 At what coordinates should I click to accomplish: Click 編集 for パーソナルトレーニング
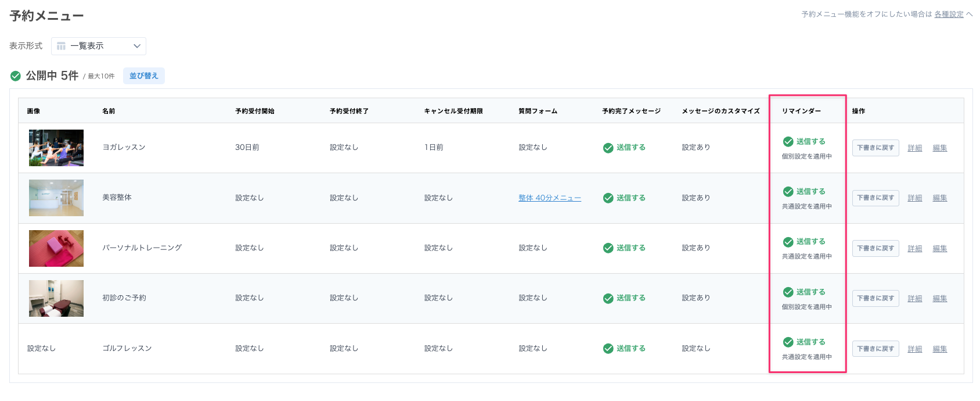coord(939,249)
